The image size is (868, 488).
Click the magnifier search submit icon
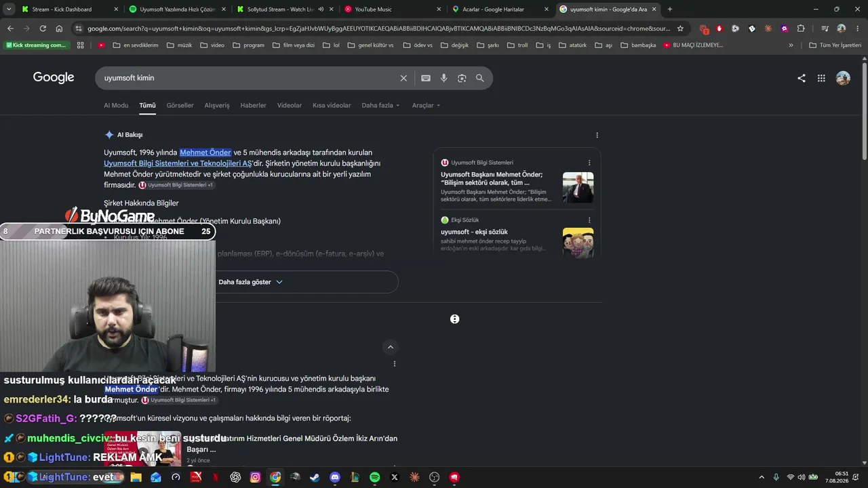click(x=480, y=78)
